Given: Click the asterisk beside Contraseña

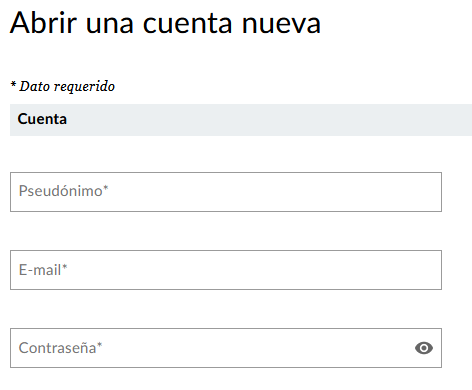Looking at the screenshot, I should tap(99, 345).
